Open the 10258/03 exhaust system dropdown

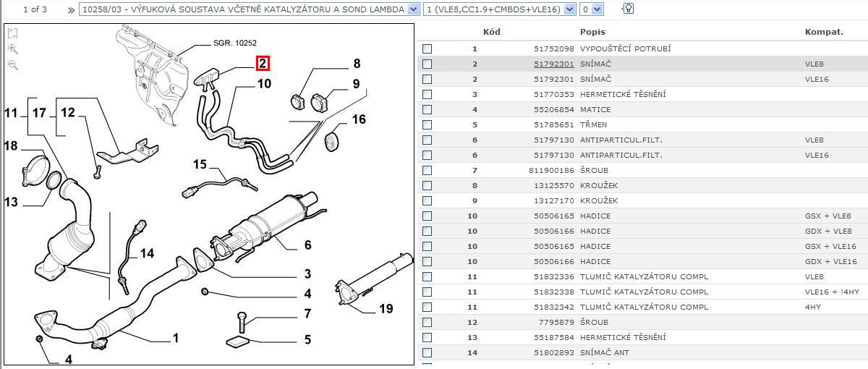click(413, 9)
